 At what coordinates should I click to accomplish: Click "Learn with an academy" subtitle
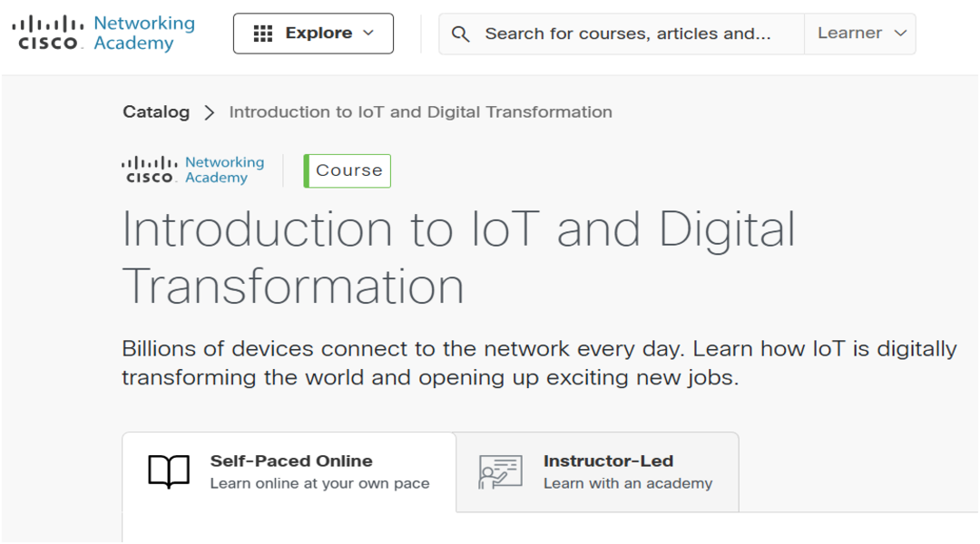pyautogui.click(x=628, y=483)
